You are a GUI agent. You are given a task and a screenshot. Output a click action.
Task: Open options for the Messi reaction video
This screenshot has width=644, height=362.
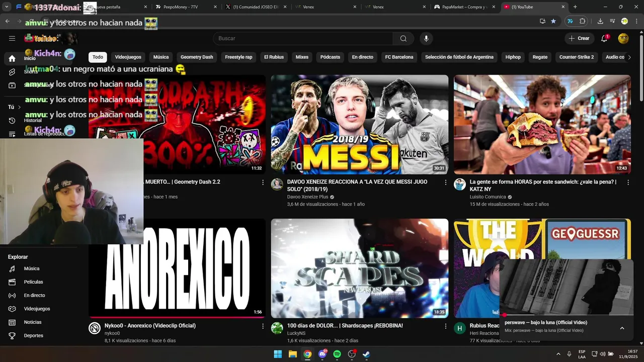click(445, 183)
